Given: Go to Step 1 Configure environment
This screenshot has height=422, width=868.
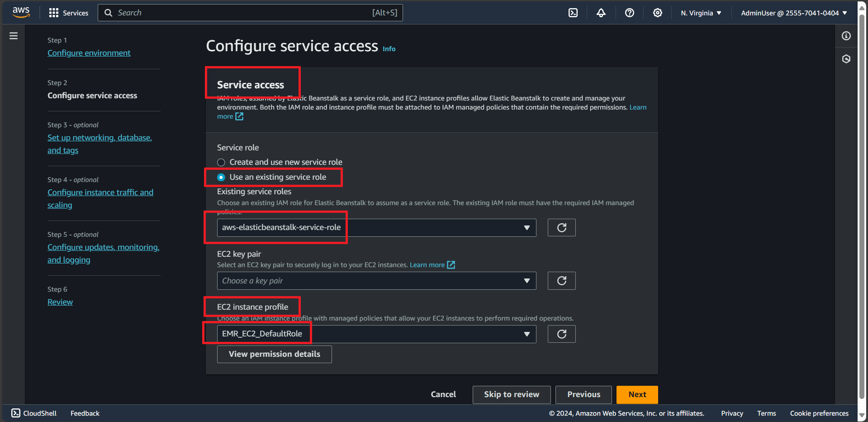Looking at the screenshot, I should (x=89, y=53).
